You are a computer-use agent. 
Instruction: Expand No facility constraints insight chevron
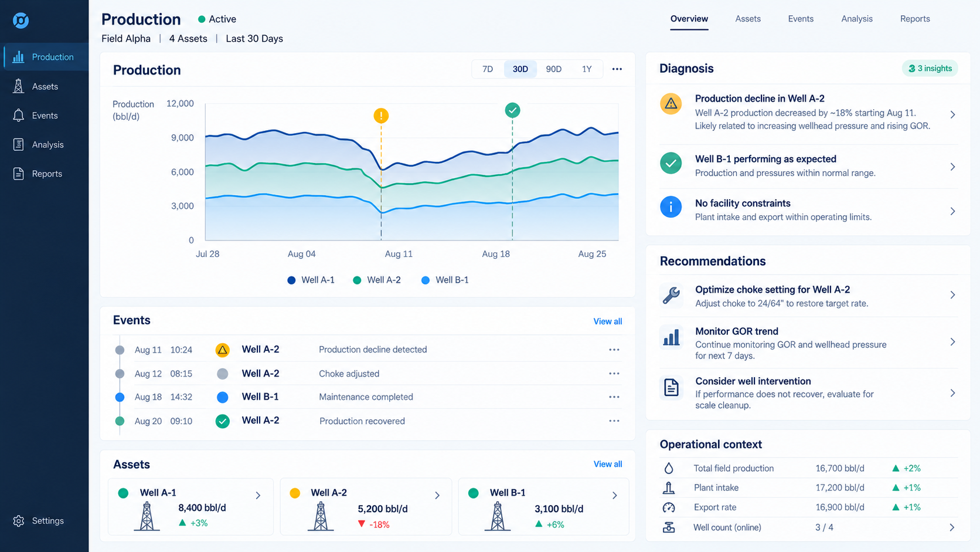(952, 211)
